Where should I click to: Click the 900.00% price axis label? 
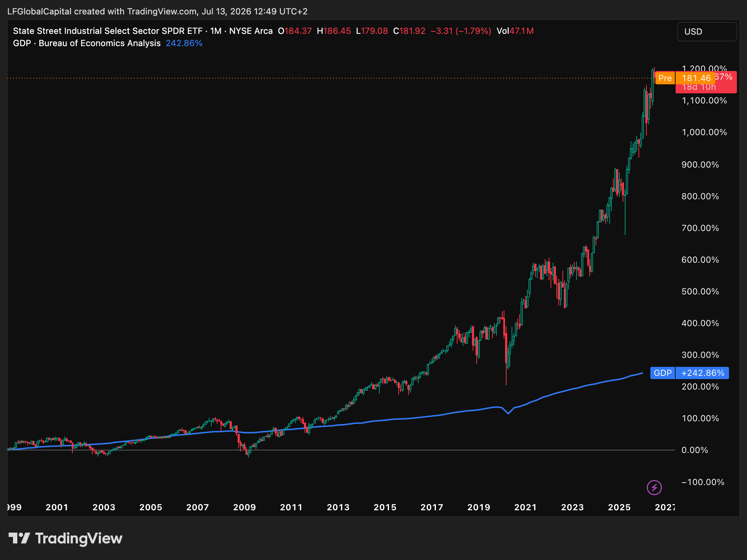pyautogui.click(x=700, y=165)
